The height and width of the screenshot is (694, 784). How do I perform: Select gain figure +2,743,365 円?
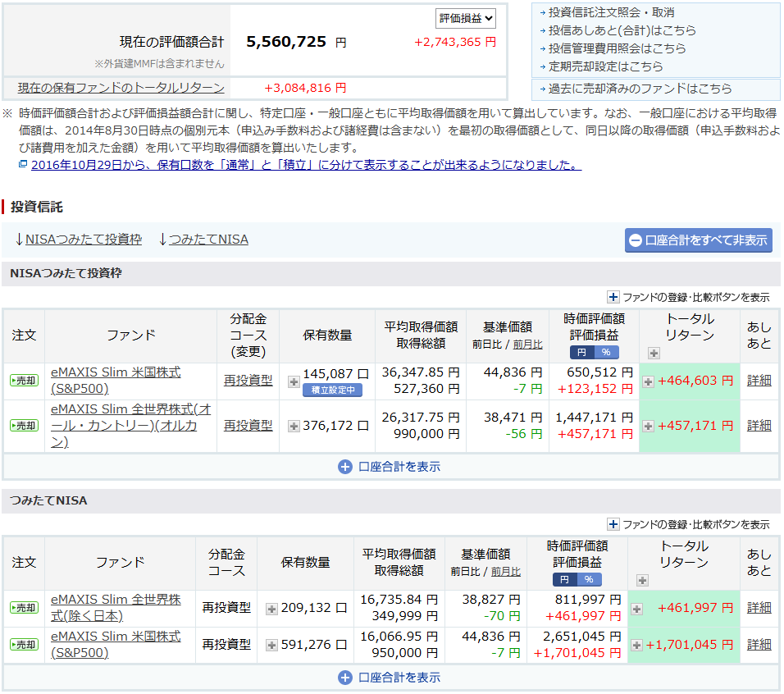[x=455, y=42]
